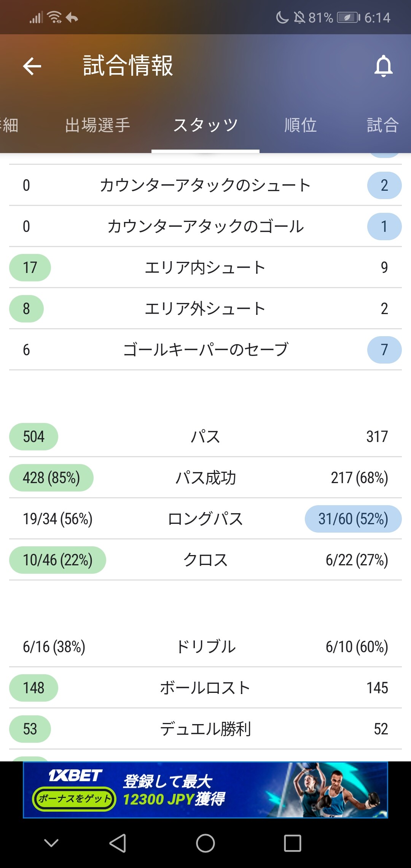Viewport: 411px width, 868px height.
Task: Tap the notification bell icon
Action: pos(383,66)
